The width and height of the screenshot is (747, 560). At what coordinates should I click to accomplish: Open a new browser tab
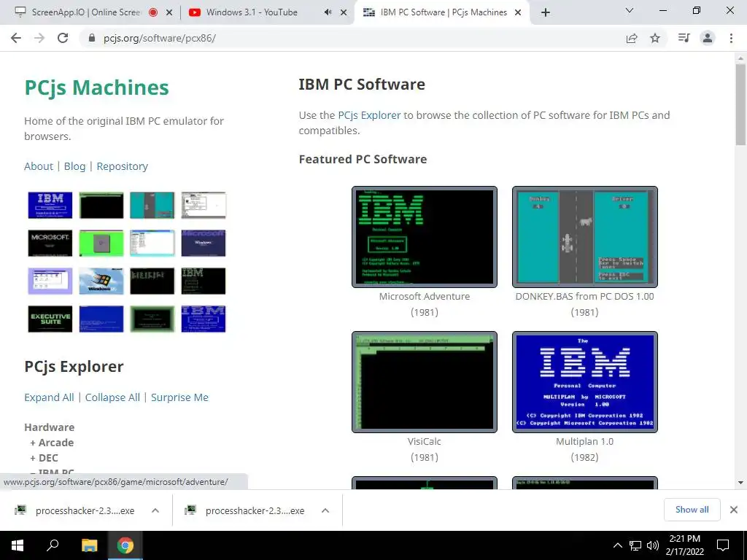[x=546, y=12]
